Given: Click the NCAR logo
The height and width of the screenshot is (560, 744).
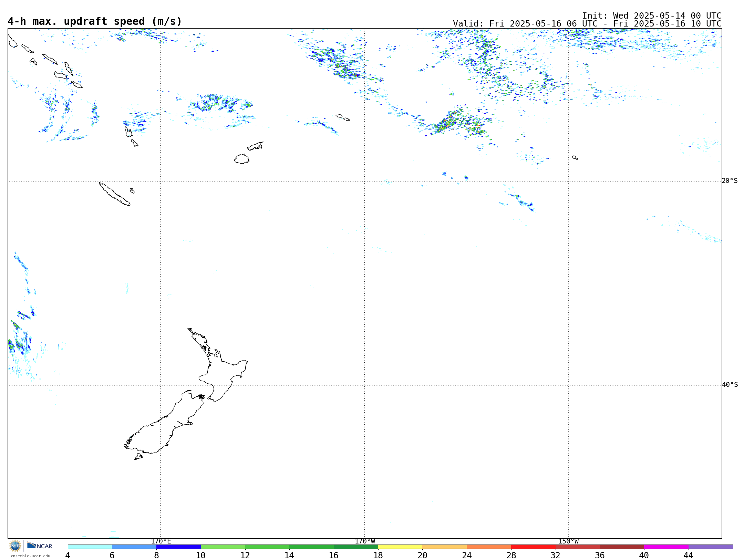Looking at the screenshot, I should 40,546.
